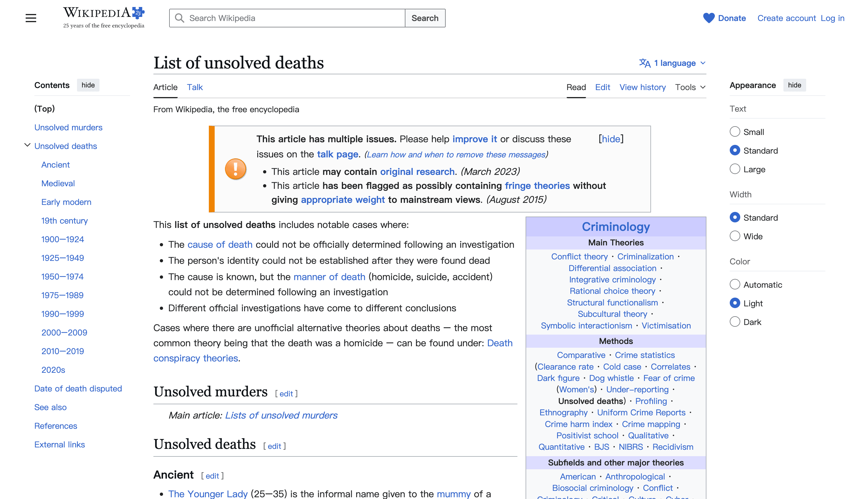Go to 19th century in contents
The height and width of the screenshot is (499, 868).
click(x=64, y=221)
